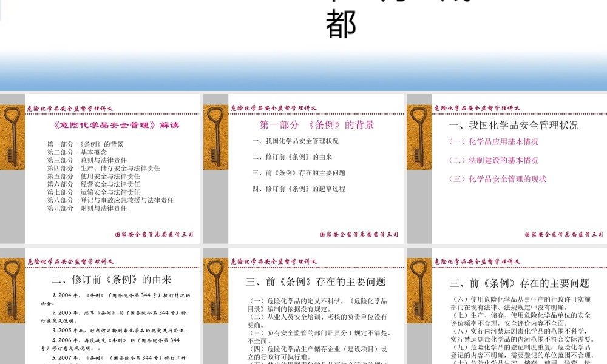
Task: Open the 第一部分《条例》的背景 slide thumbnail
Action: coord(303,169)
